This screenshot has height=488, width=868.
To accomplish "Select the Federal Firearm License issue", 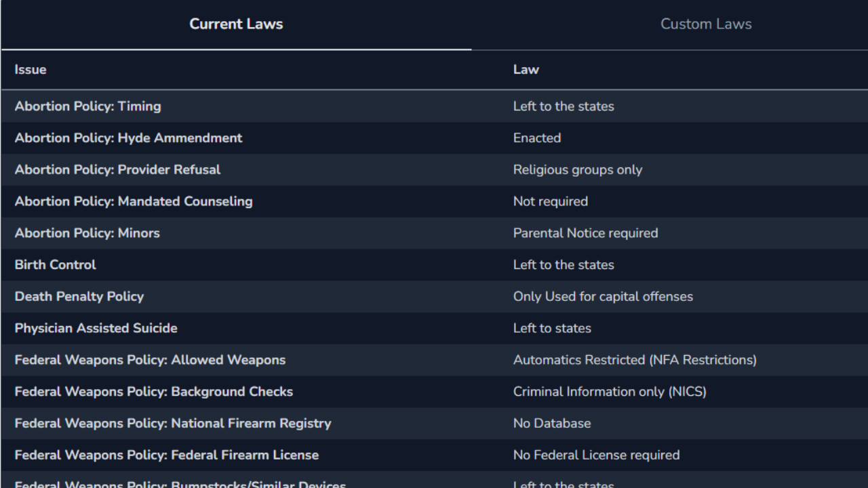I will point(166,455).
